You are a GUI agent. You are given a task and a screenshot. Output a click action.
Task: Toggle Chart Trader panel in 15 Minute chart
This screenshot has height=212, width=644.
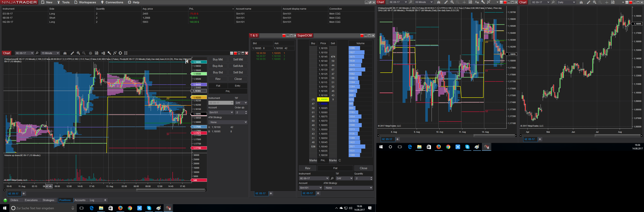(x=103, y=53)
